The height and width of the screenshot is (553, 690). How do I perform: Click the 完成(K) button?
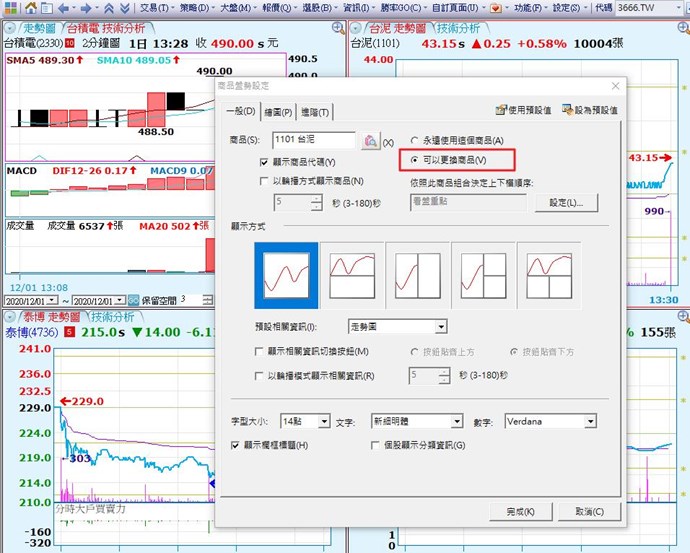[521, 512]
